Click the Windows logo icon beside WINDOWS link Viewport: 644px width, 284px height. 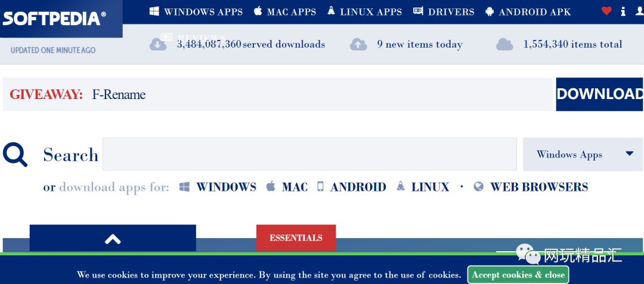(x=184, y=187)
